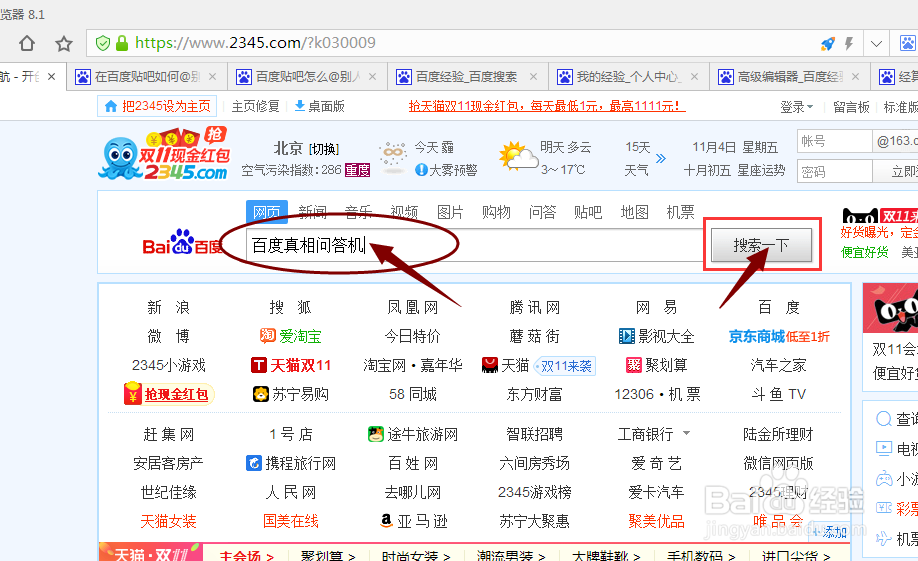Click 切换 to change city

coord(324,149)
